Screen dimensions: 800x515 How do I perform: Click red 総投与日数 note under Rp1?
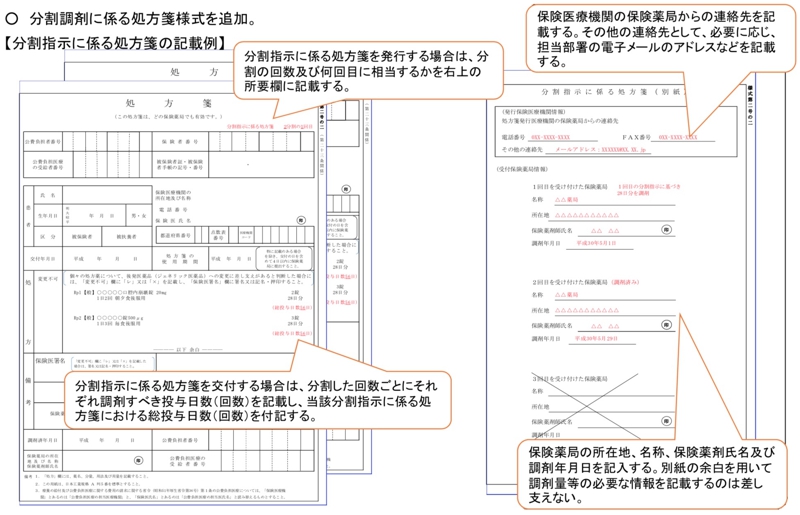[x=292, y=308]
